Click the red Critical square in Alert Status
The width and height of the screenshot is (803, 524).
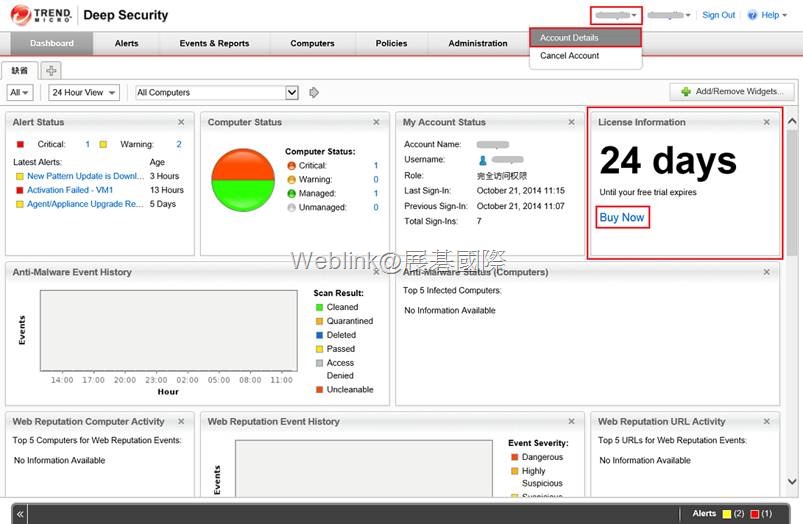tap(20, 144)
